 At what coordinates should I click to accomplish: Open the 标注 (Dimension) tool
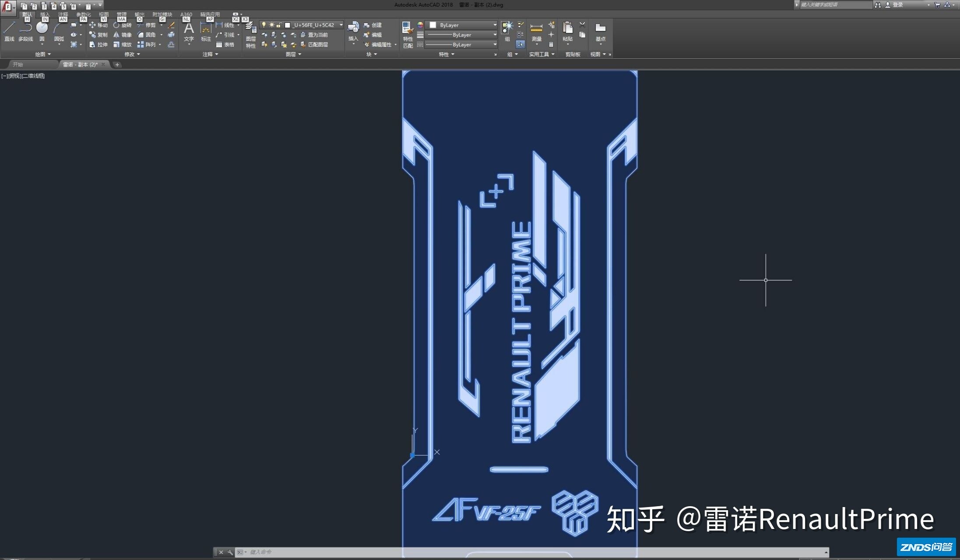point(206,31)
